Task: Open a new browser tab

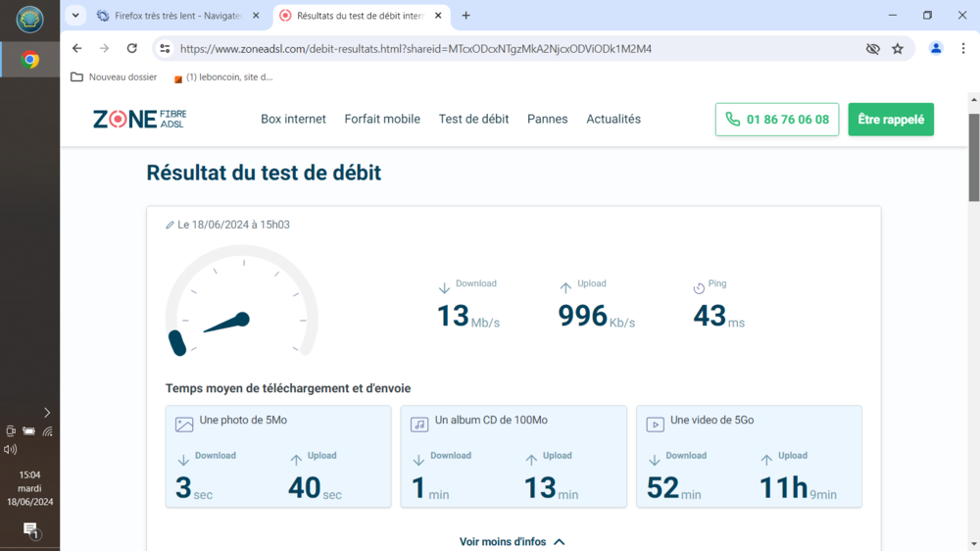Action: tap(465, 16)
